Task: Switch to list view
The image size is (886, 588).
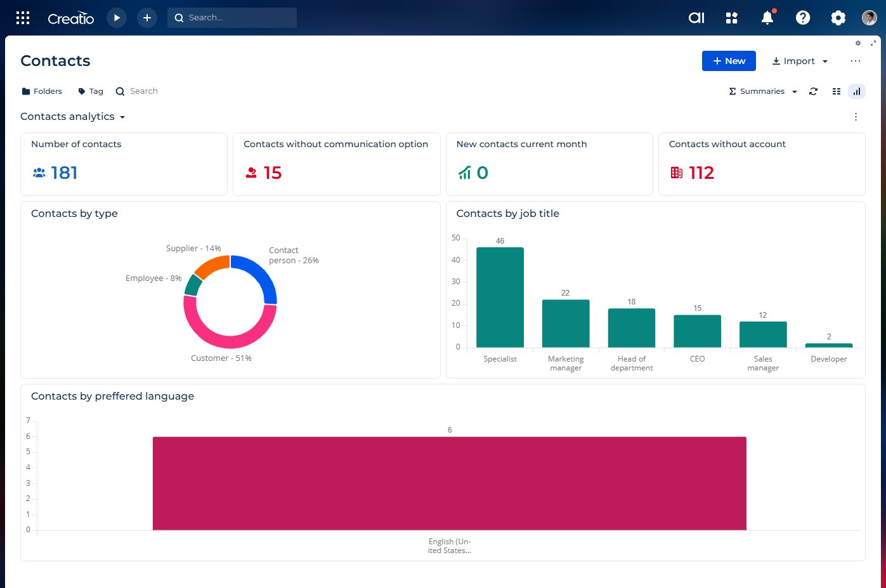Action: pos(837,91)
